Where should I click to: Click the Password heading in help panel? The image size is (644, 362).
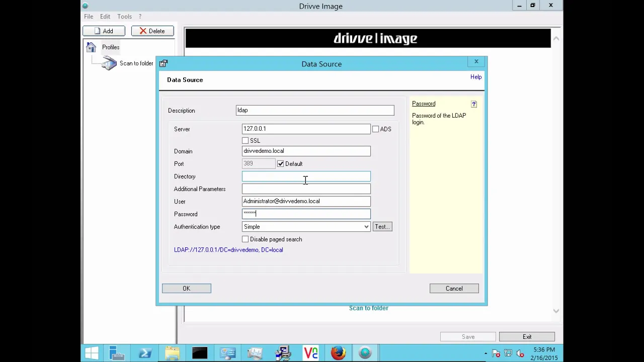point(424,104)
